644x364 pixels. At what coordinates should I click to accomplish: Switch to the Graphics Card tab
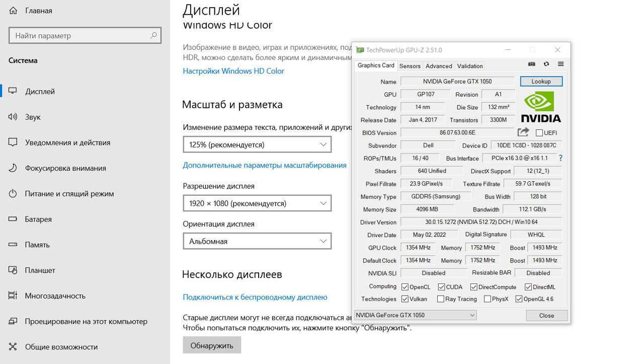coord(376,65)
